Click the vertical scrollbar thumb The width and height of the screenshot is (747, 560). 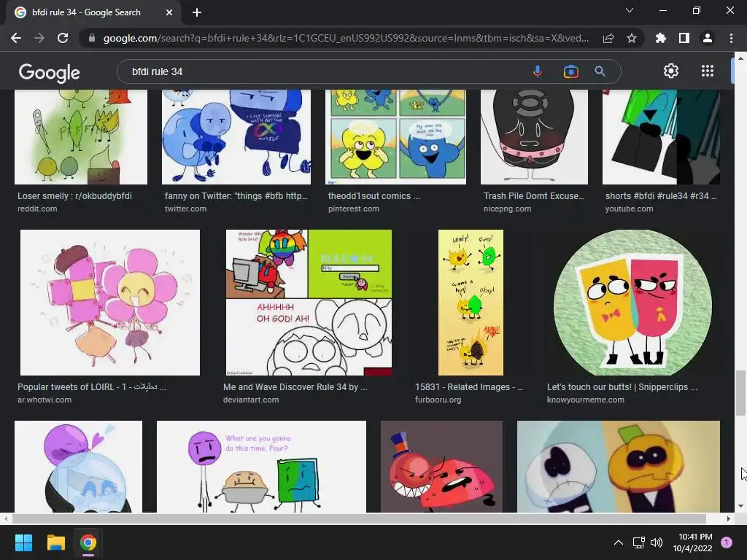coord(740,393)
